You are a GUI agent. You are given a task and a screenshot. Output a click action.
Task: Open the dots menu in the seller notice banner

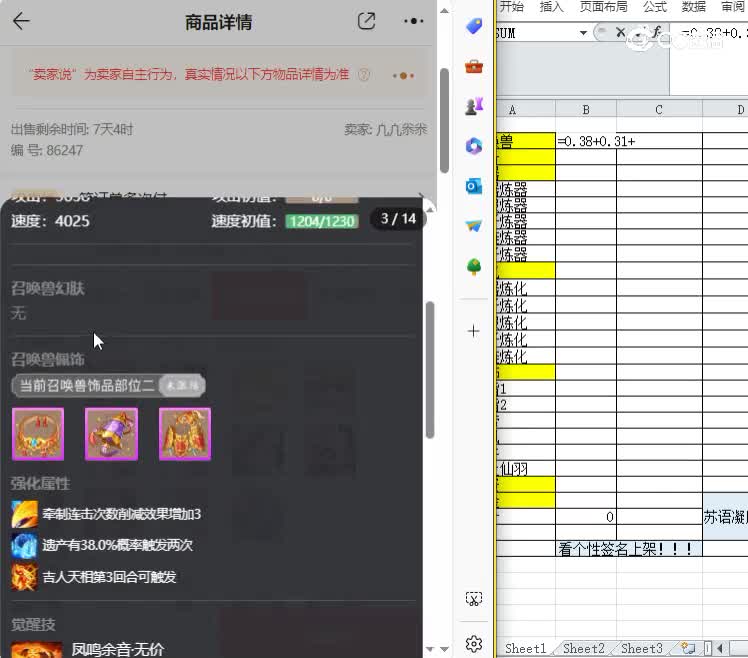click(x=404, y=75)
